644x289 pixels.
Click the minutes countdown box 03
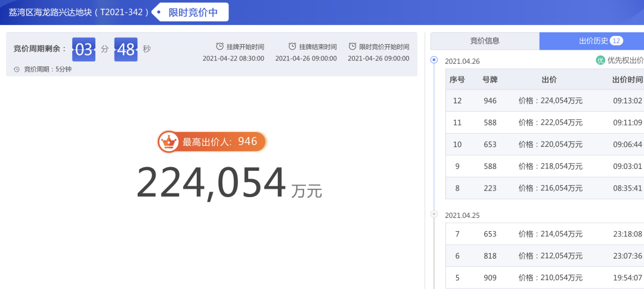pos(84,50)
